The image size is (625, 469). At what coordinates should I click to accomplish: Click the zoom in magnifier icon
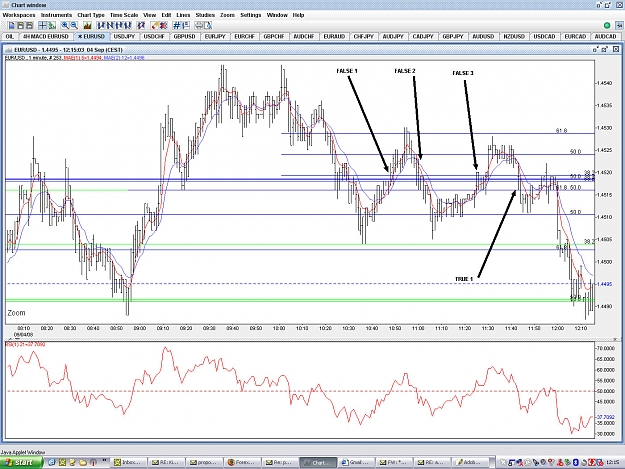coord(65,26)
